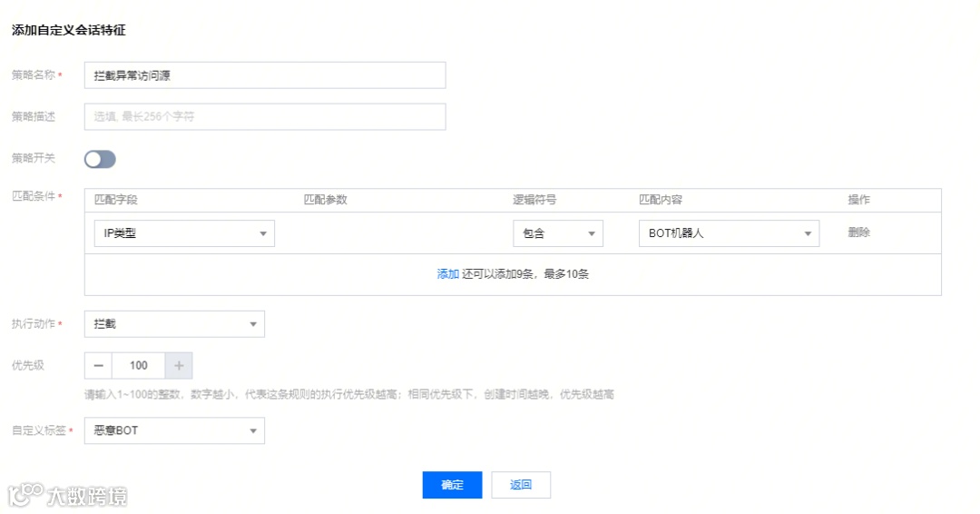This screenshot has height=514, width=980.
Task: Open the IP类型 matching field dropdown
Action: [184, 233]
